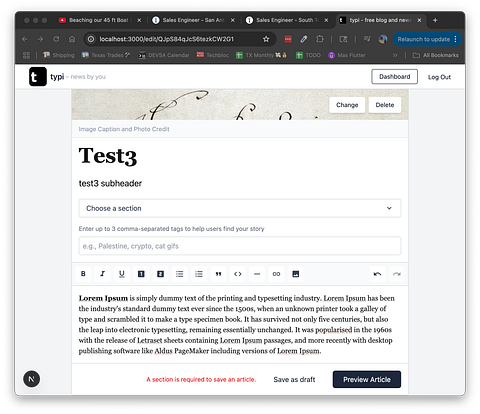The image size is (480, 414).
Task: Switch to Sales Engineer - San Antonio tab
Action: pos(193,20)
